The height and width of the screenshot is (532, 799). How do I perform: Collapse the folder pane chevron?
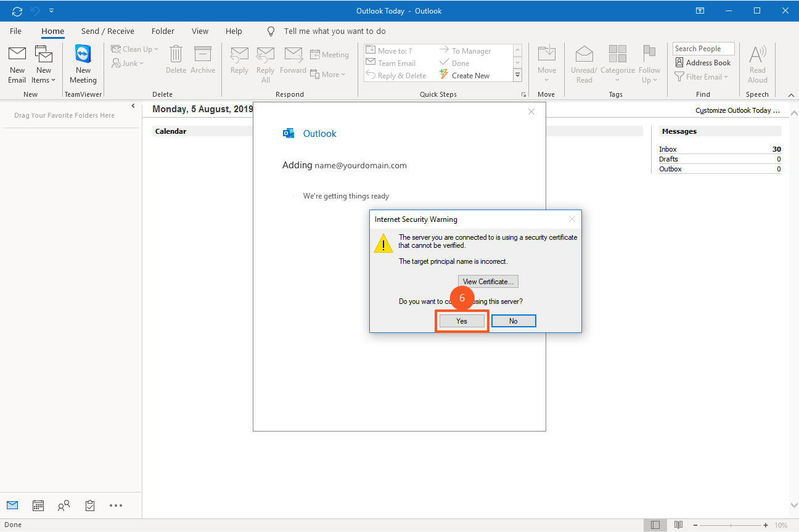[x=133, y=106]
